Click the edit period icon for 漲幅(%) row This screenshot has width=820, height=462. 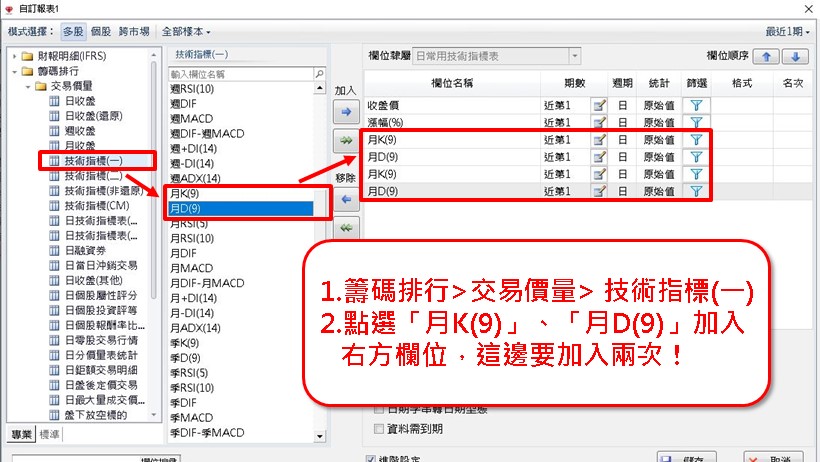[600, 122]
